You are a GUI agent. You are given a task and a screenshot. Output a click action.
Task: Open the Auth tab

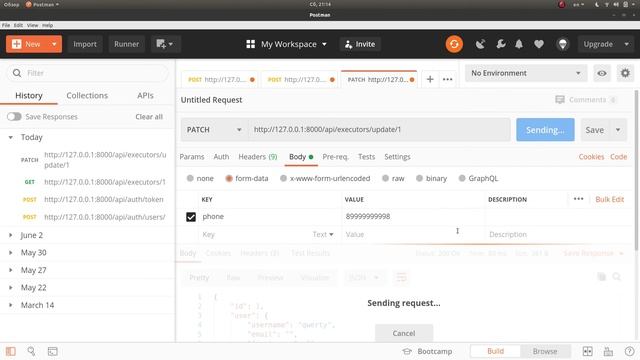(221, 157)
